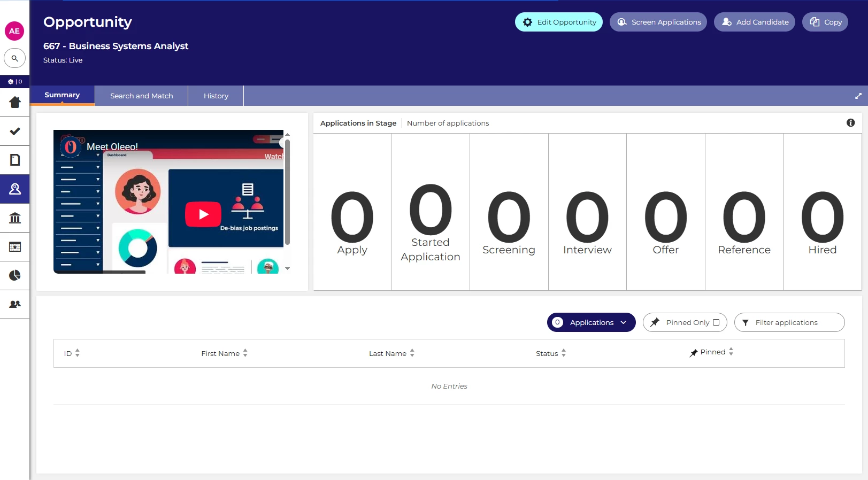This screenshot has height=480, width=868.
Task: Switch to the Summary tab
Action: [x=62, y=95]
